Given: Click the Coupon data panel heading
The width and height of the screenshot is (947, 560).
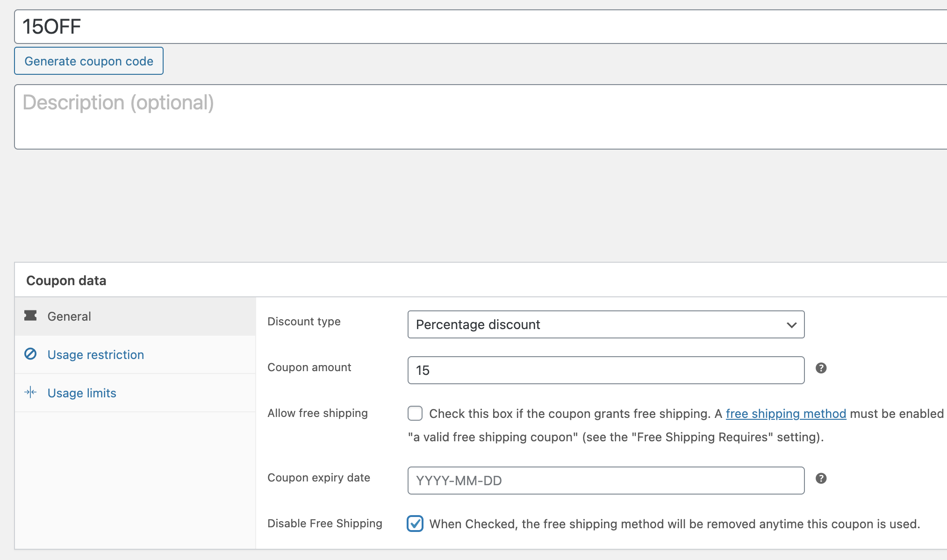Looking at the screenshot, I should pos(66,280).
